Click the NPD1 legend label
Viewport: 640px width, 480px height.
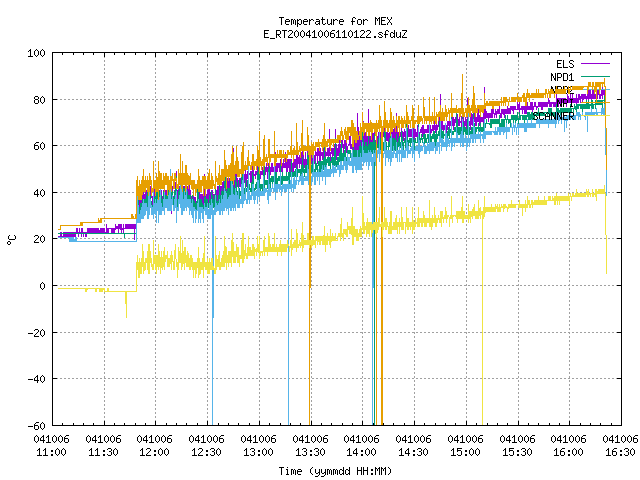[562, 77]
